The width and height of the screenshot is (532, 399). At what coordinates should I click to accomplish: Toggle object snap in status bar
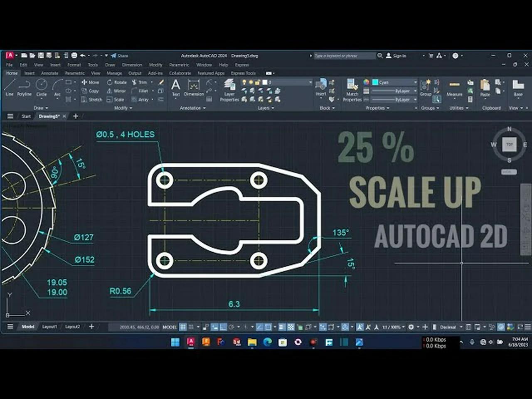pyautogui.click(x=268, y=327)
